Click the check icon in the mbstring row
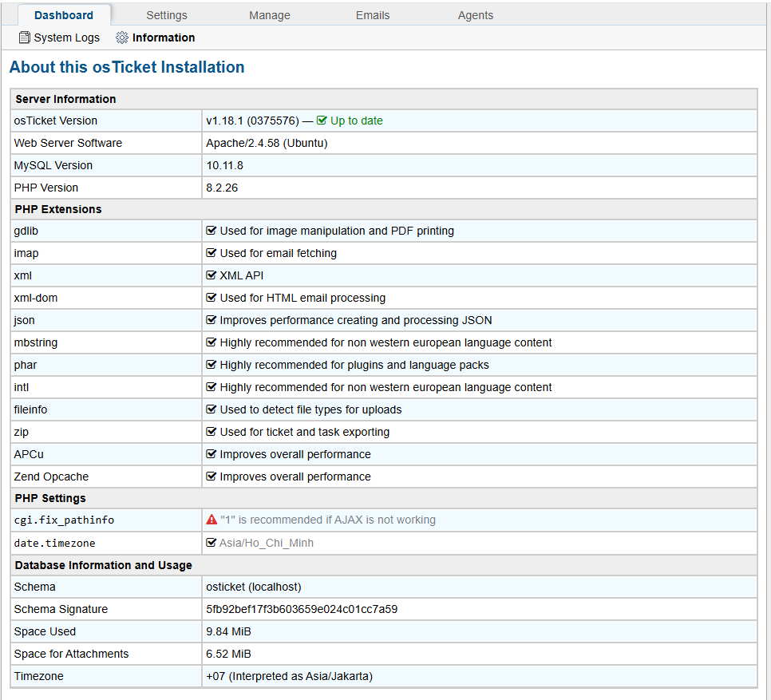 pyautogui.click(x=211, y=342)
